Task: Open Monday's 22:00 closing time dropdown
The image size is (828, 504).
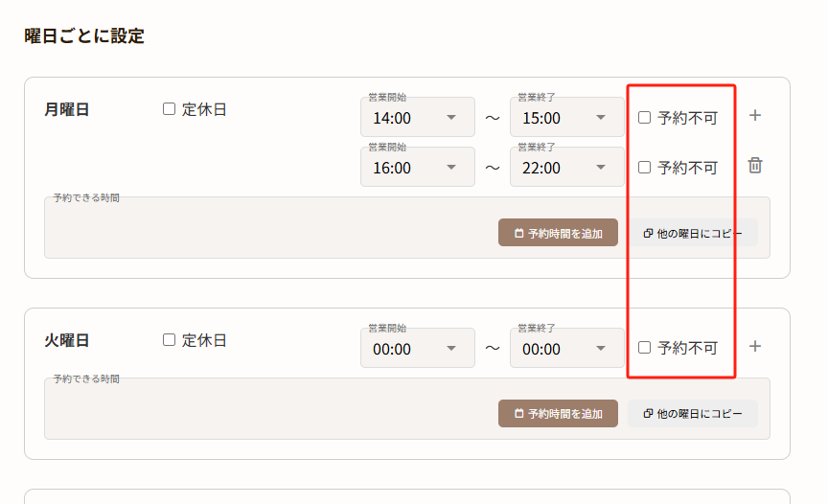Action: [567, 168]
